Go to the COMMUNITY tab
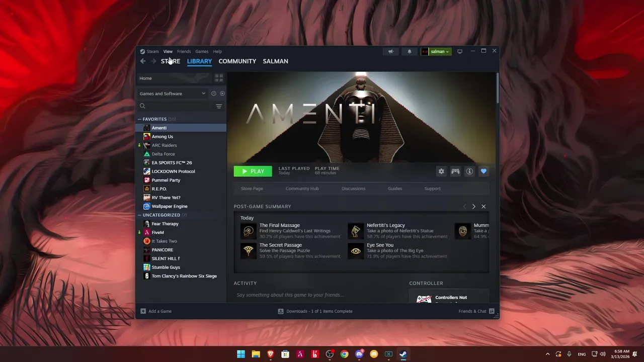The height and width of the screenshot is (362, 644). (x=237, y=61)
